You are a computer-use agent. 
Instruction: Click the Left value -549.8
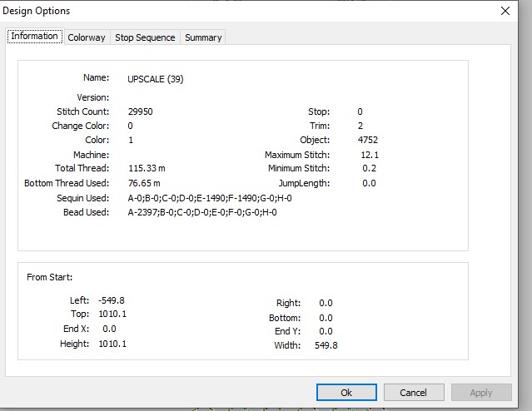[x=112, y=300]
